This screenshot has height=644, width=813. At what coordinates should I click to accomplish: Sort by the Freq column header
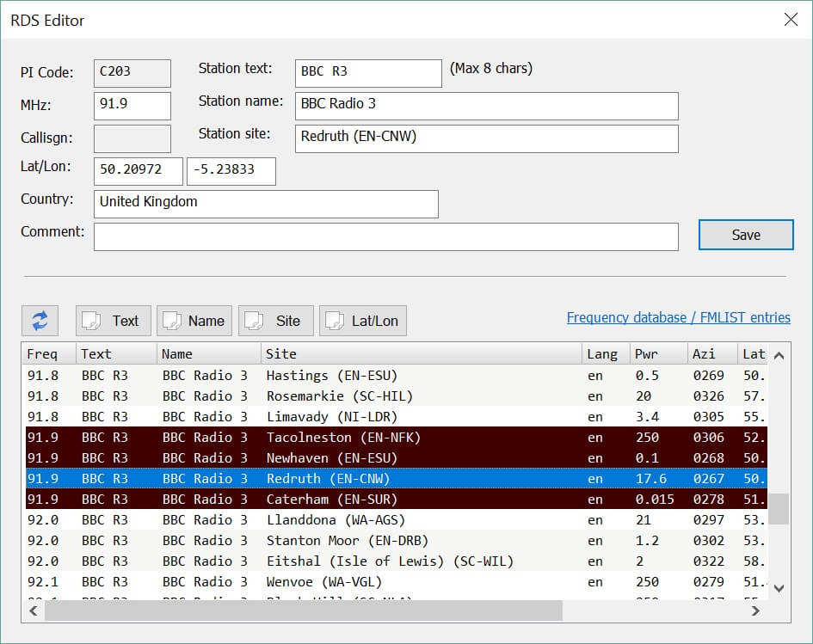pyautogui.click(x=46, y=354)
